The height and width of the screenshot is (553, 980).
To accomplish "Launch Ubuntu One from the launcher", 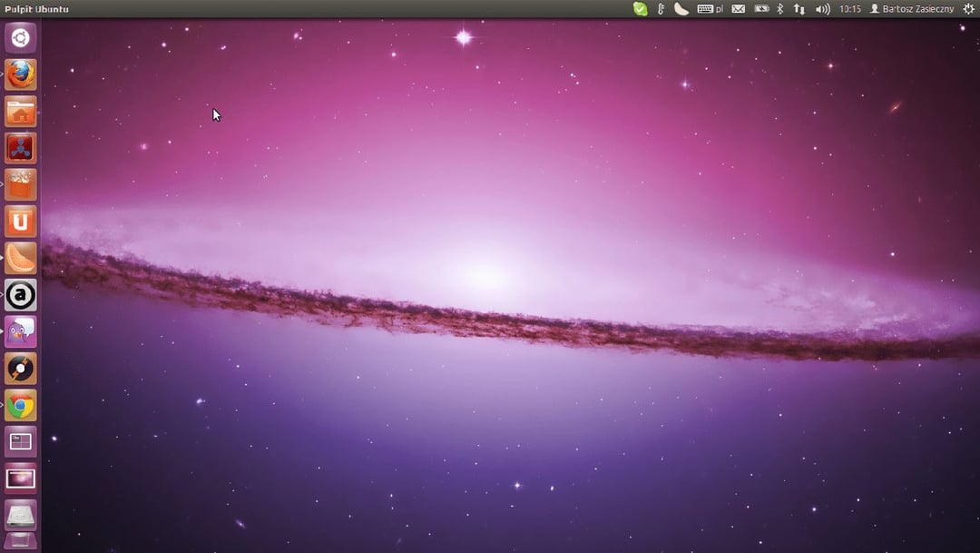I will [20, 221].
